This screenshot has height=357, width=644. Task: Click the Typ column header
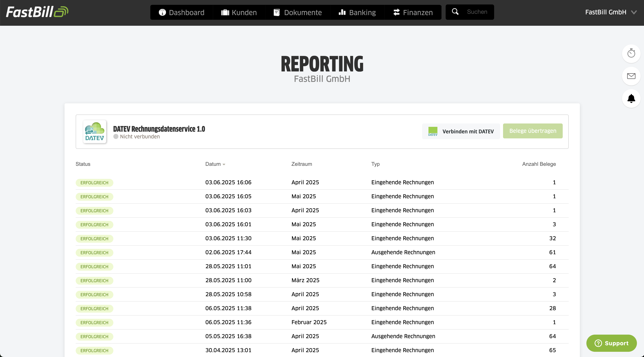point(375,164)
